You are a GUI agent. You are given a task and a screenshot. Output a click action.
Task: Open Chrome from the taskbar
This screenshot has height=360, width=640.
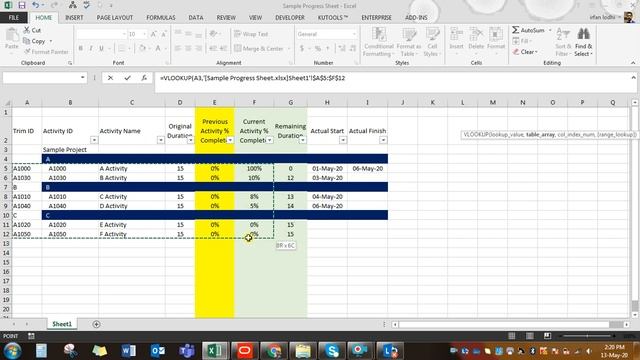[274, 351]
